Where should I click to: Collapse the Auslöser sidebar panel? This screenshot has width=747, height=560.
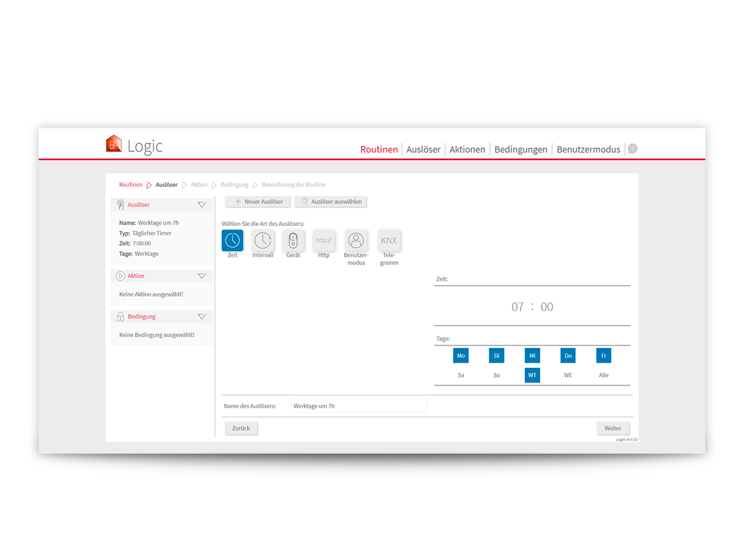[201, 205]
